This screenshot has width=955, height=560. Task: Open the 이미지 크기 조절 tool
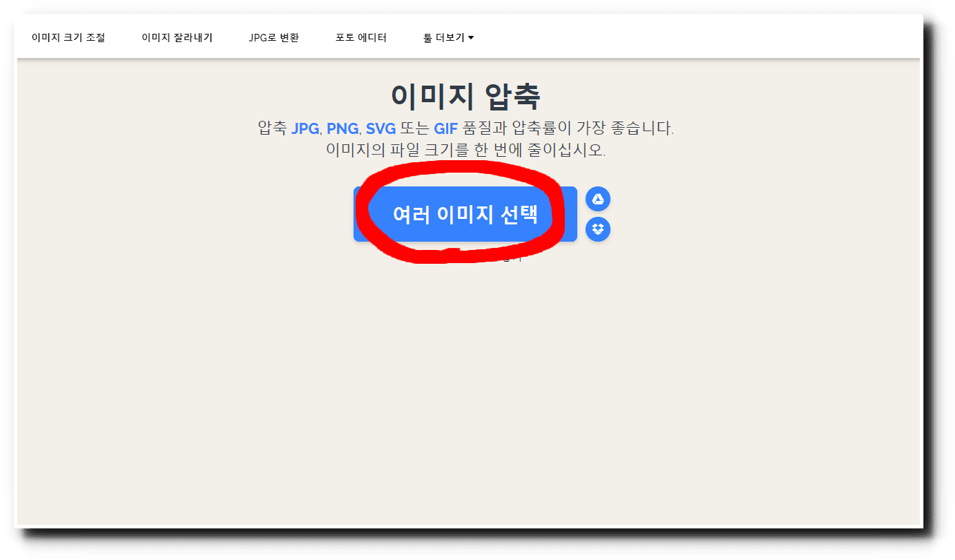[68, 37]
